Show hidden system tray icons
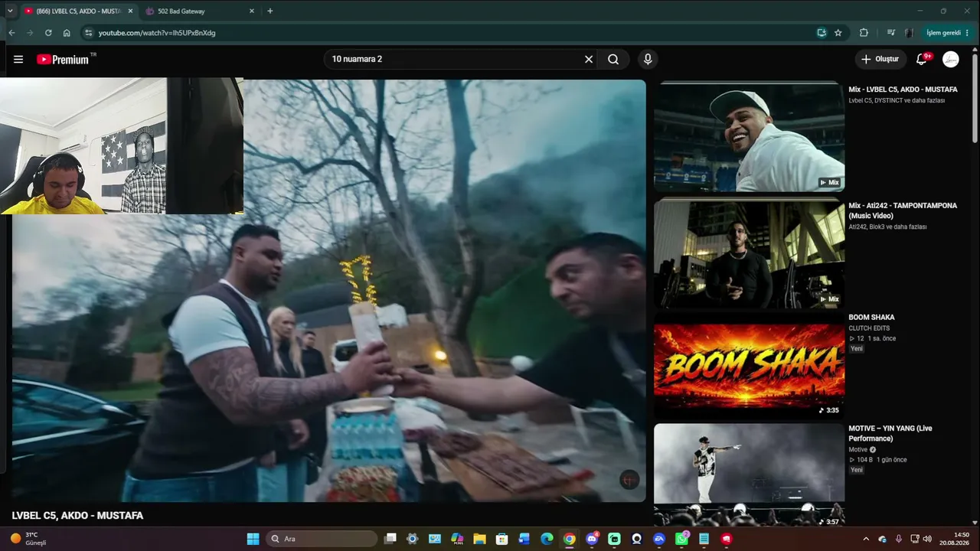This screenshot has height=551, width=980. coord(866,539)
